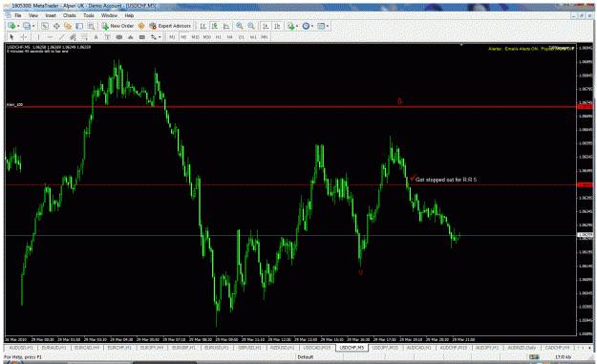Open the AUDNZD,Daily chart tab
Screen dimensions: 597x364
coord(522,348)
